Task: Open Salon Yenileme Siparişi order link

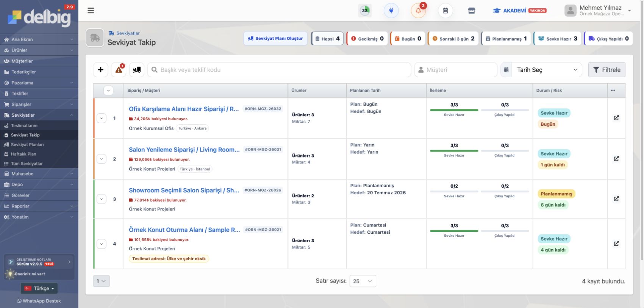Action: click(184, 150)
